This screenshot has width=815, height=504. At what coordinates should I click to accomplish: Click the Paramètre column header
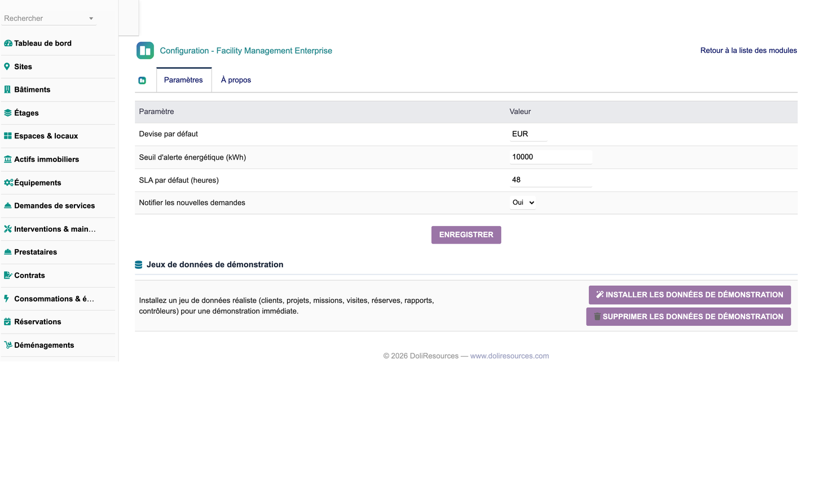tap(157, 112)
